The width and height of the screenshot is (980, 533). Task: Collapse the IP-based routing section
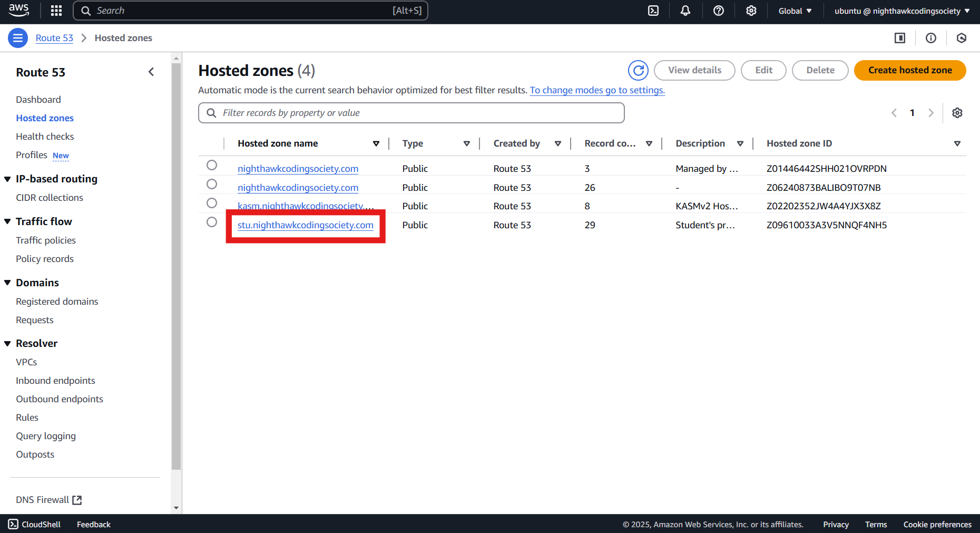7,179
